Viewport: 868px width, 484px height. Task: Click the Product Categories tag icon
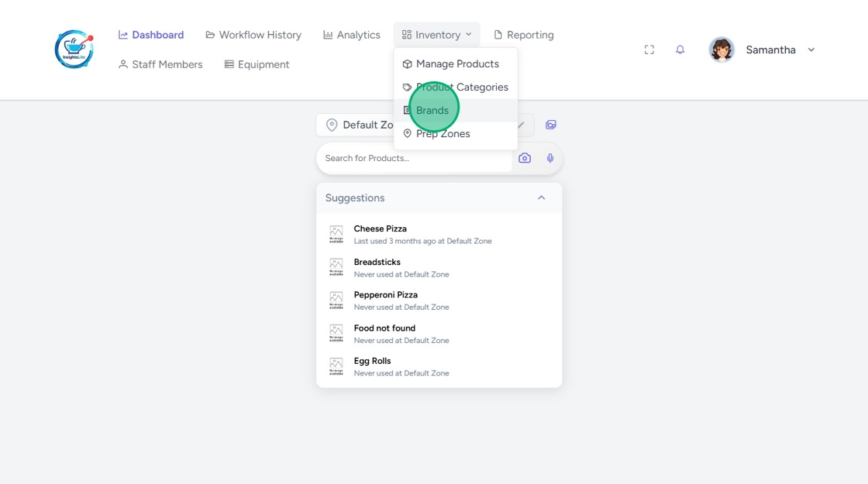(x=408, y=88)
